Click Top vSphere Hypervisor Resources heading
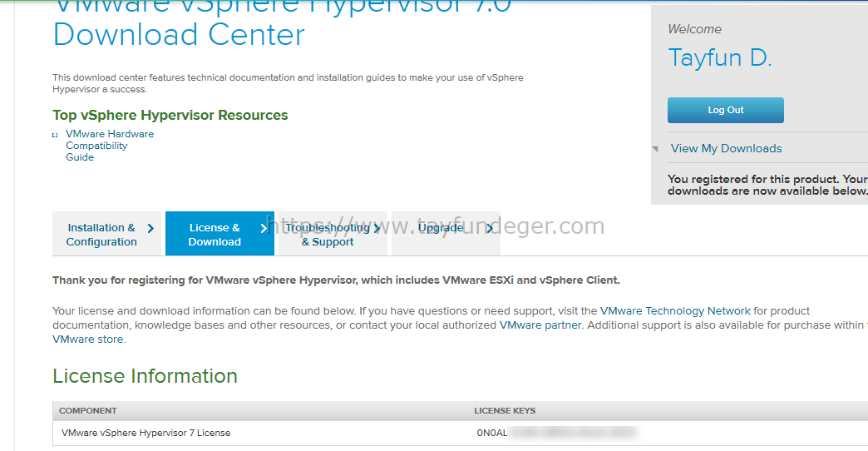The height and width of the screenshot is (451, 868). pyautogui.click(x=170, y=115)
